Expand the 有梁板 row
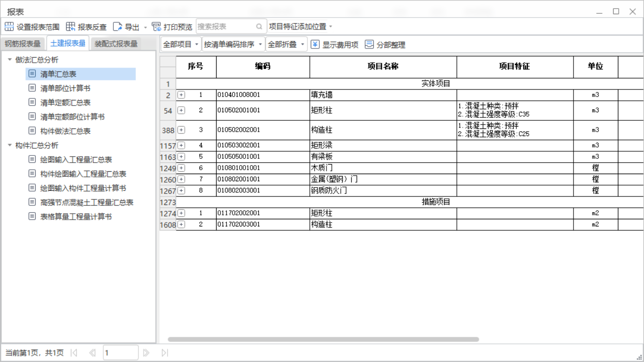644x362 pixels. pos(181,157)
